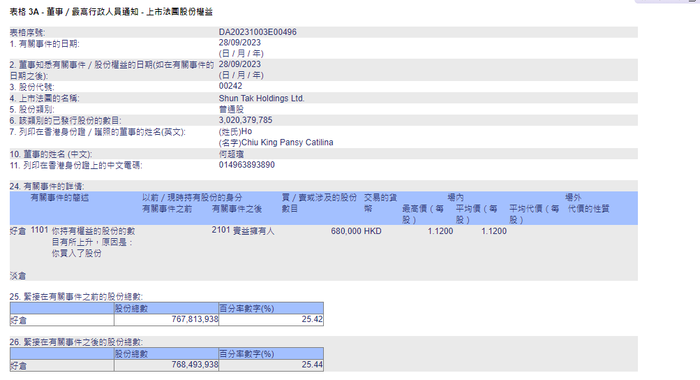Click the Shun Tak Holdings Ltd. name
The image size is (700, 380).
pos(262,98)
